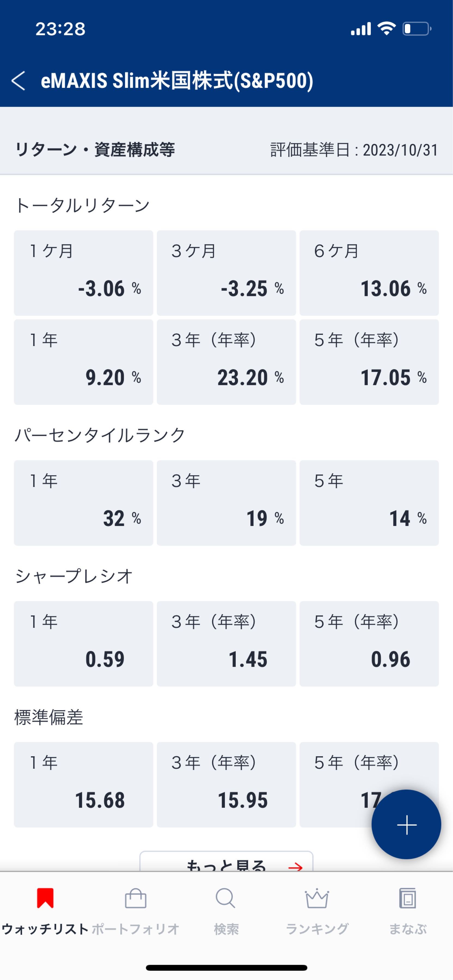Tap the back arrow in header

pos(18,81)
